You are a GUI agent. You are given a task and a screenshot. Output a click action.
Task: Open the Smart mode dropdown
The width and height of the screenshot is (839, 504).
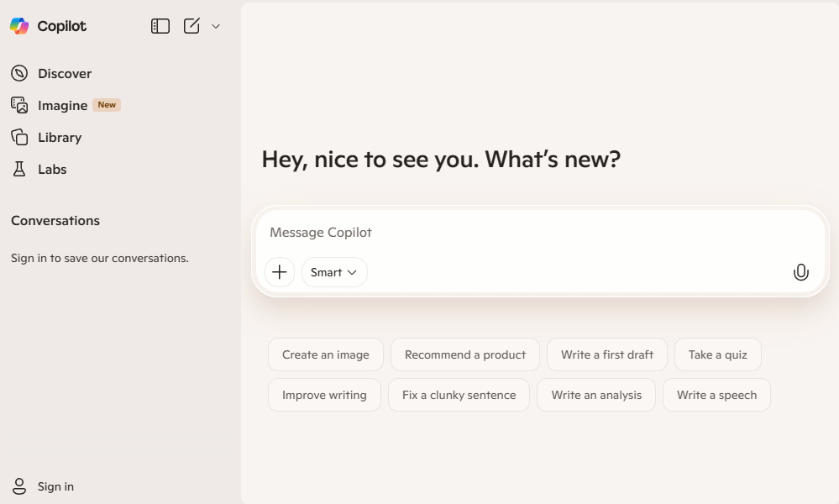334,272
